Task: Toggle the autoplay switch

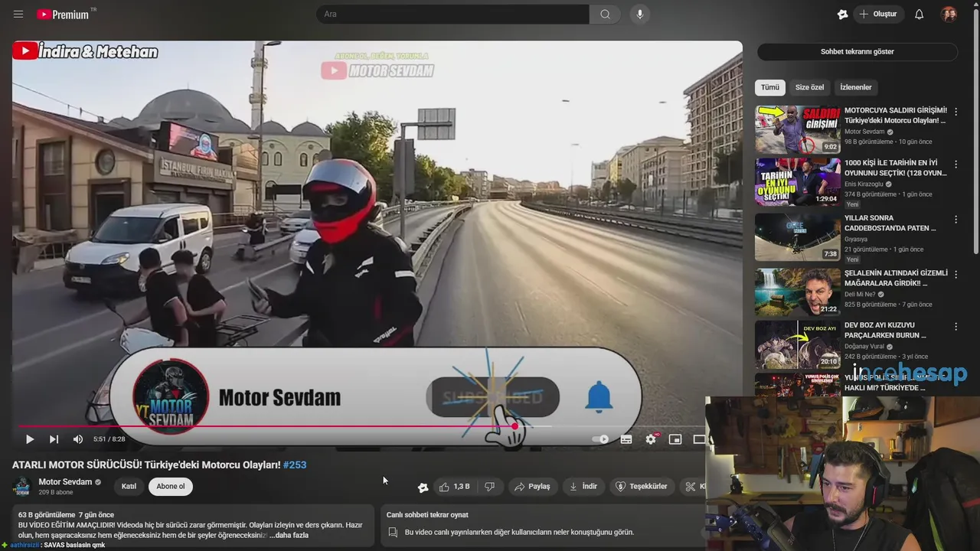Action: pyautogui.click(x=601, y=439)
